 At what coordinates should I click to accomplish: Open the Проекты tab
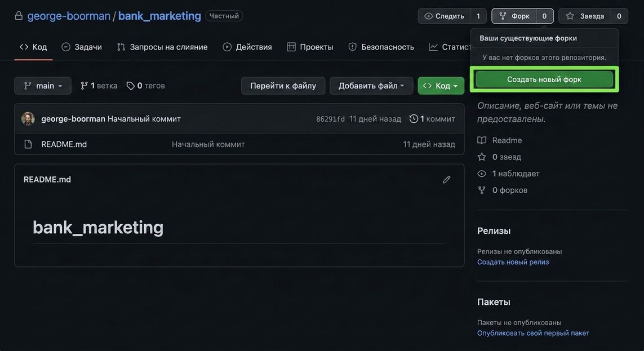pos(310,47)
